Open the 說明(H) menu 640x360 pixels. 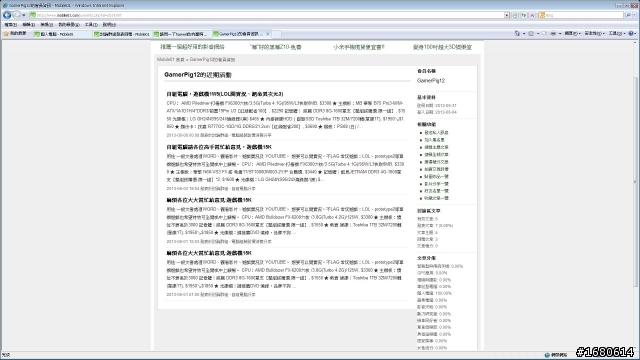[x=109, y=25]
